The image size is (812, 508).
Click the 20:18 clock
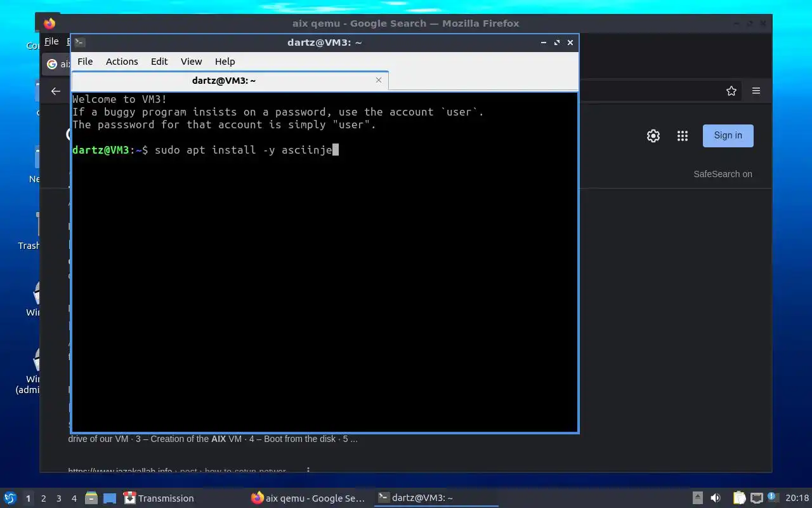tap(797, 498)
